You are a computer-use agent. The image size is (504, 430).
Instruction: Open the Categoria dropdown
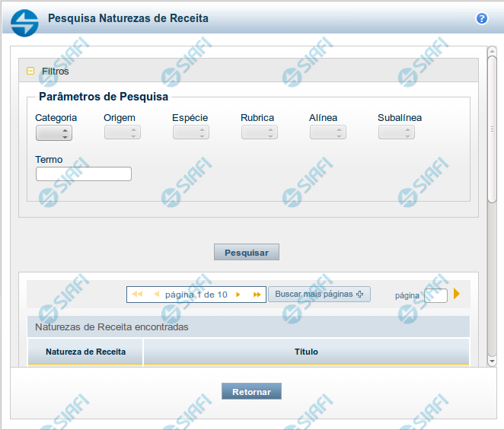tap(54, 132)
